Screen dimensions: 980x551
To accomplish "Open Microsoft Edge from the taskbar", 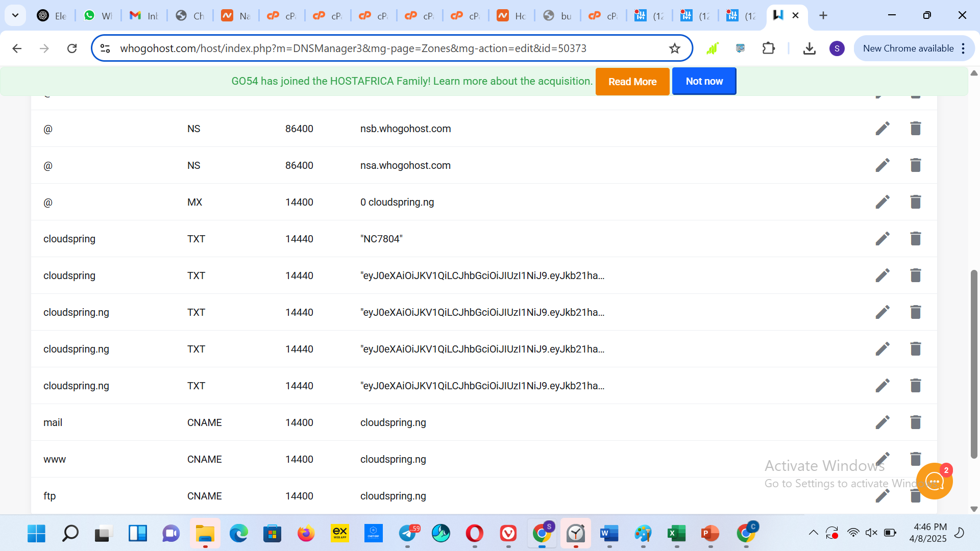I will pos(239,534).
